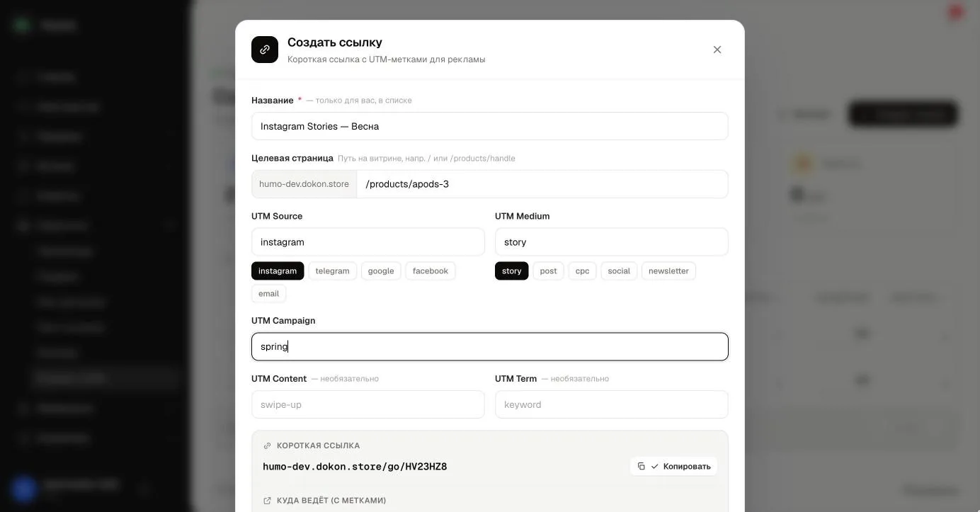980x512 pixels.
Task: Click the external link icon near Куда ведёт
Action: tap(267, 501)
